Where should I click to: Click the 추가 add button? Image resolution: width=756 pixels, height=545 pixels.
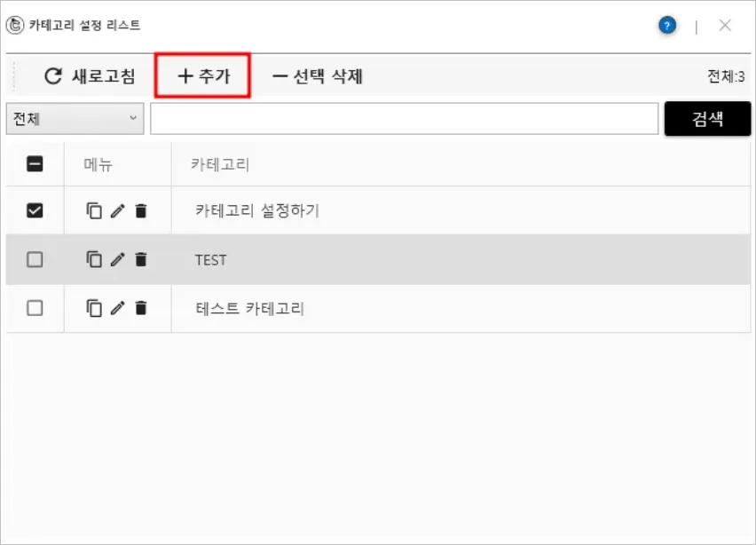pos(203,76)
